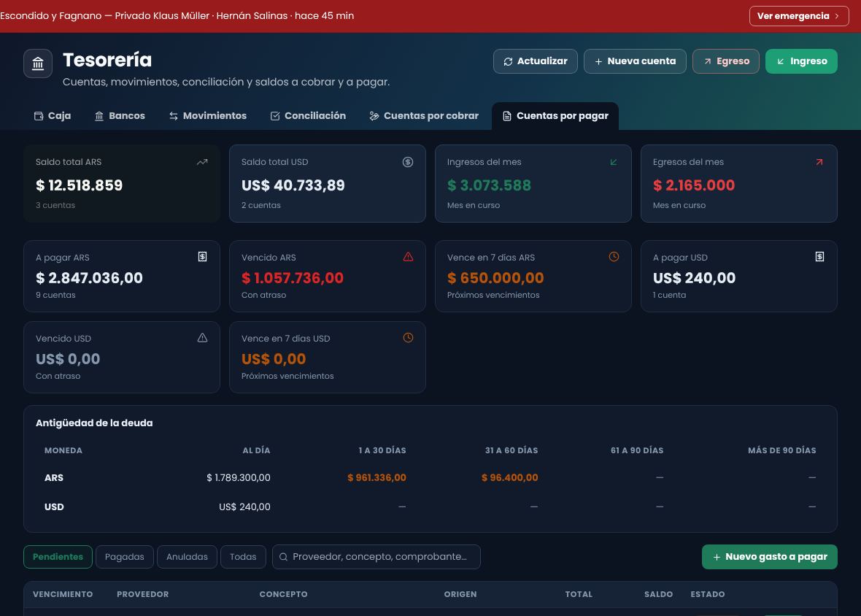861x616 pixels.
Task: Click the VENCIMIENTO column header
Action: tap(63, 594)
